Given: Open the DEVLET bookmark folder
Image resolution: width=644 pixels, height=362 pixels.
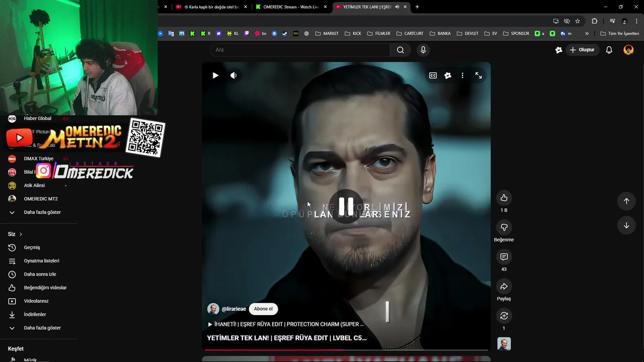Looking at the screenshot, I should point(467,34).
